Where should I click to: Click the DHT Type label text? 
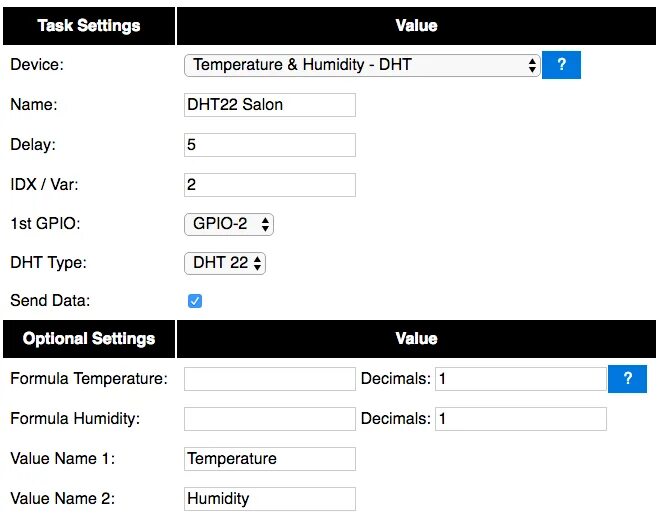48,263
